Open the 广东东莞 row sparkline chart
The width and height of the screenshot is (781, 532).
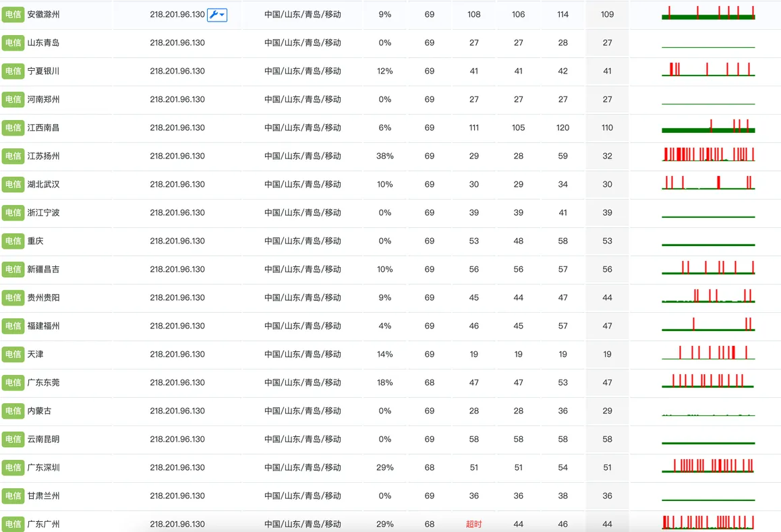pyautogui.click(x=708, y=380)
